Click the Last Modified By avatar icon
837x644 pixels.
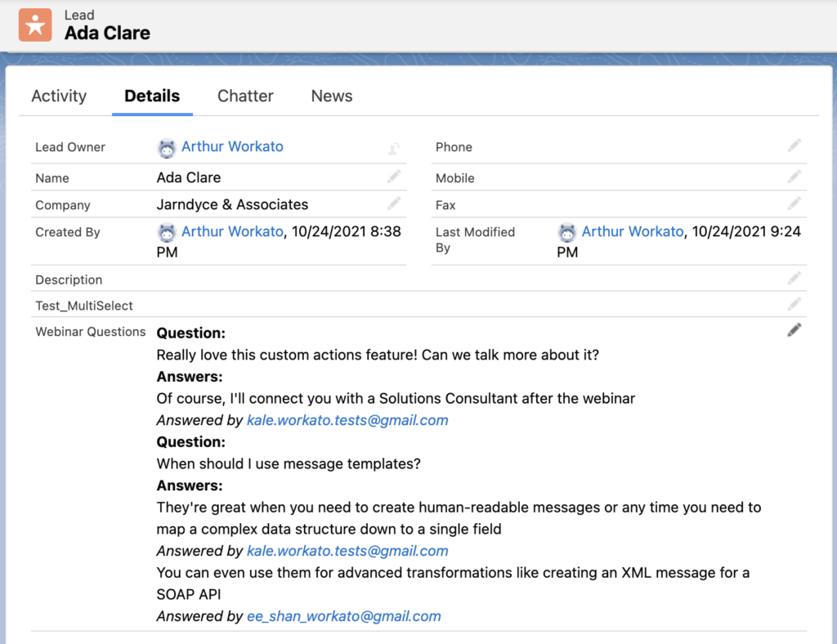point(567,232)
